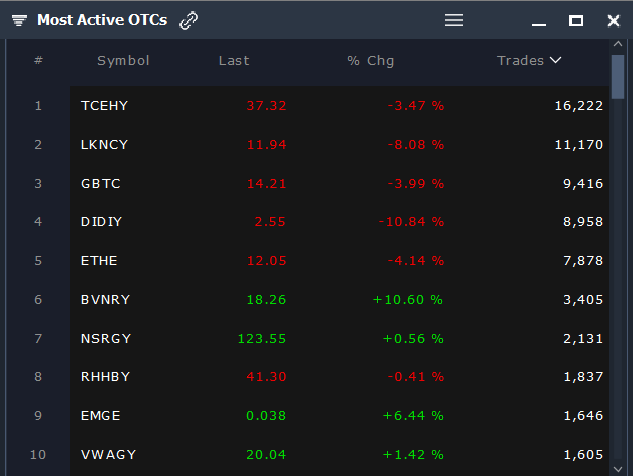
Task: Click the # rank column header
Action: point(38,61)
